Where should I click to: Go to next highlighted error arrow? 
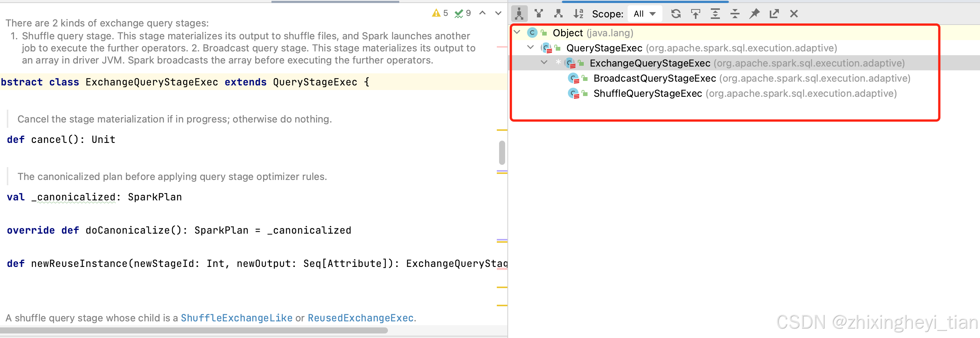pos(498,13)
